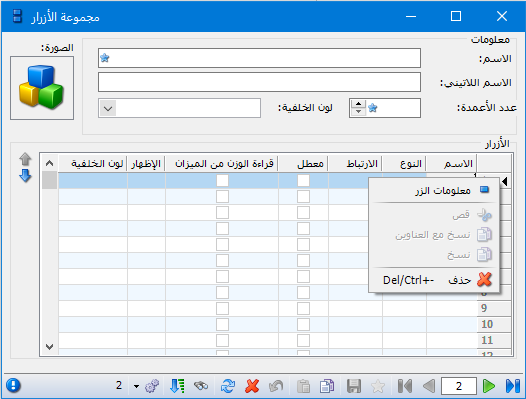Check معطل checkbox in row 11

[x=303, y=341]
